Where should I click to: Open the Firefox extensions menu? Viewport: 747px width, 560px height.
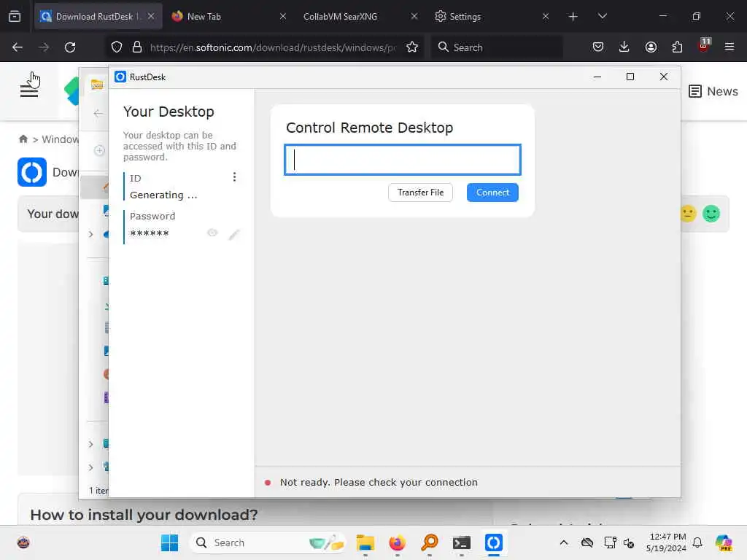[677, 47]
